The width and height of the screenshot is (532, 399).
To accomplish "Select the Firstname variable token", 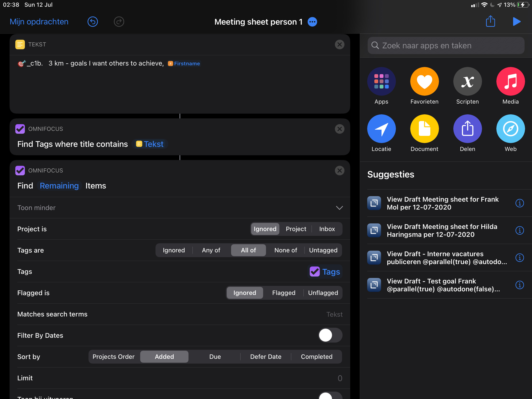I will pyautogui.click(x=184, y=63).
